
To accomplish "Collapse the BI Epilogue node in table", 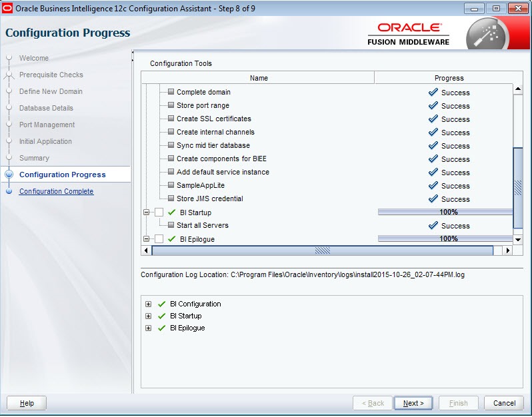I will click(x=146, y=238).
